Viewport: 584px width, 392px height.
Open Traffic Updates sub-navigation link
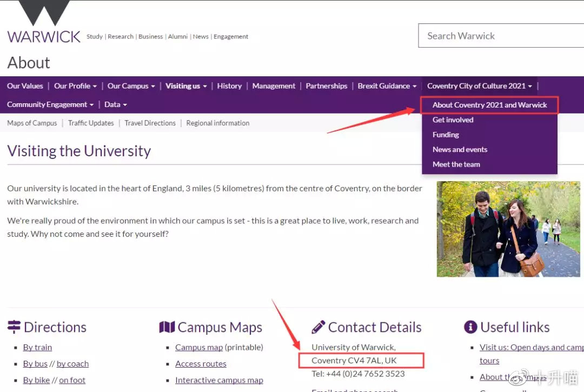(x=91, y=123)
